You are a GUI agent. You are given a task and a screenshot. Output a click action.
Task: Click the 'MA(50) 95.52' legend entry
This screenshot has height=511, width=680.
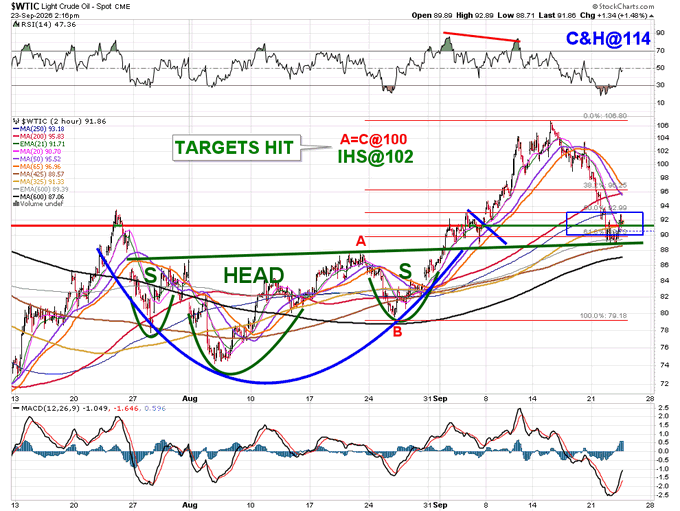41,159
